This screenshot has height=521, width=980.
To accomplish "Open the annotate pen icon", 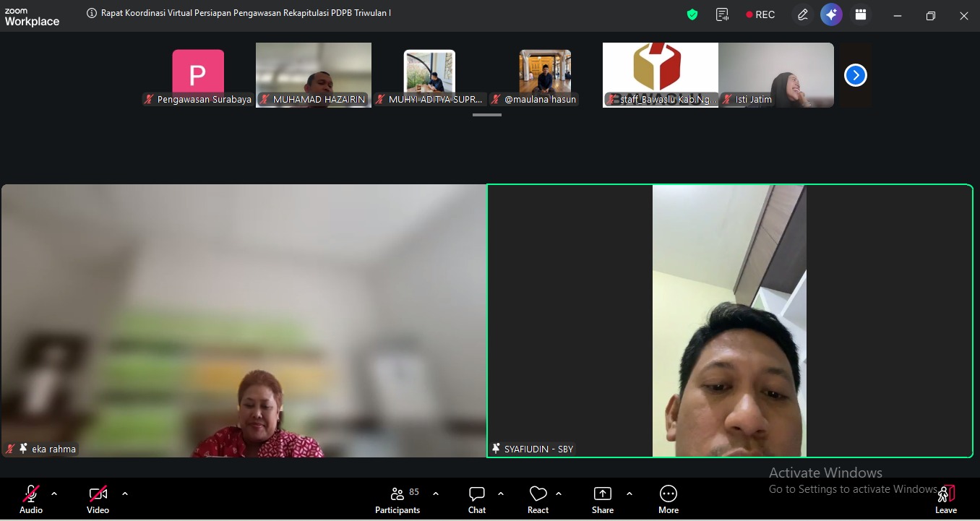I will pos(802,14).
